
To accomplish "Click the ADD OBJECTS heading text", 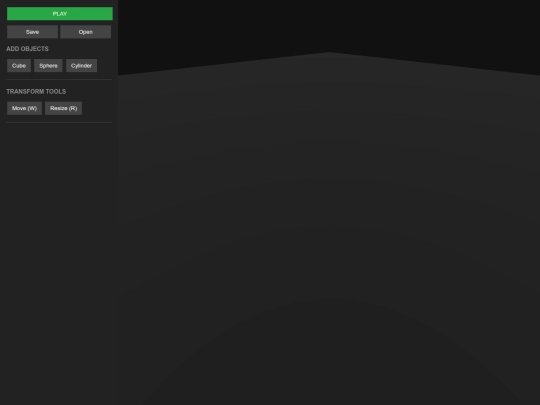I will click(27, 49).
